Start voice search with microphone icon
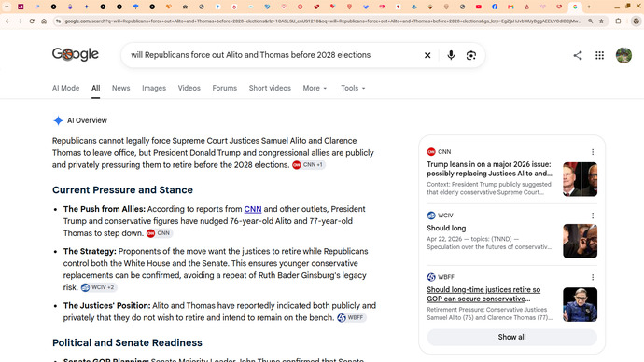 (x=451, y=55)
